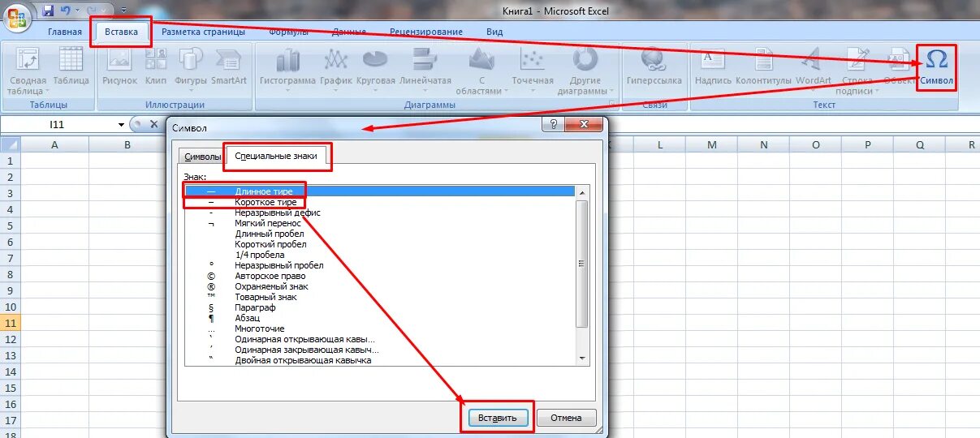
Task: Open the Вид ribbon tab
Action: click(x=494, y=32)
